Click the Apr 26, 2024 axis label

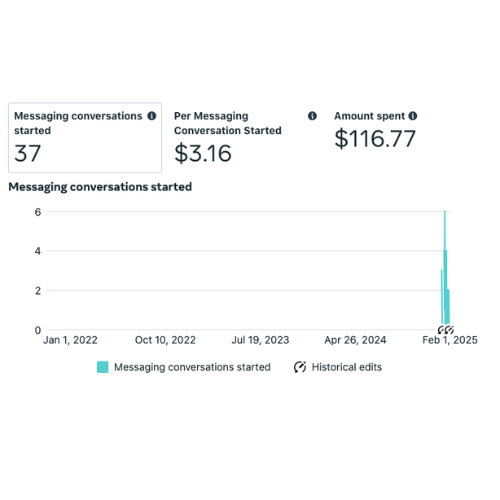pyautogui.click(x=355, y=340)
